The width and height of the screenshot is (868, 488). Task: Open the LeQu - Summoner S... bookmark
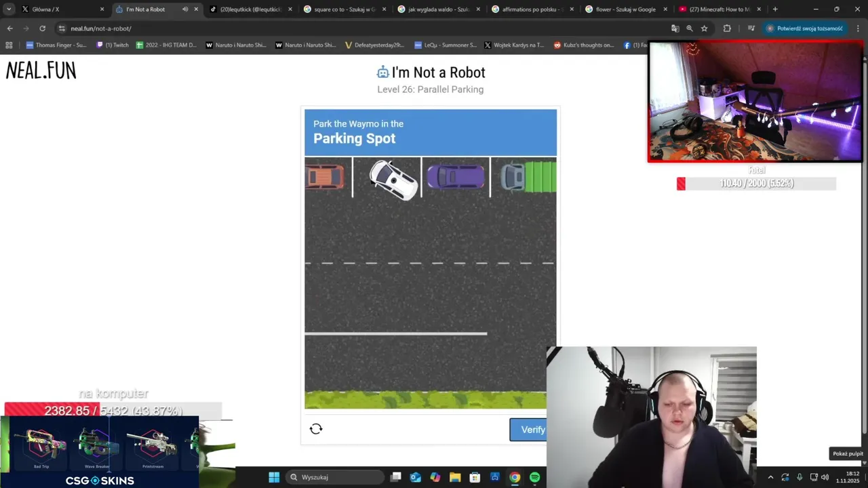[445, 45]
